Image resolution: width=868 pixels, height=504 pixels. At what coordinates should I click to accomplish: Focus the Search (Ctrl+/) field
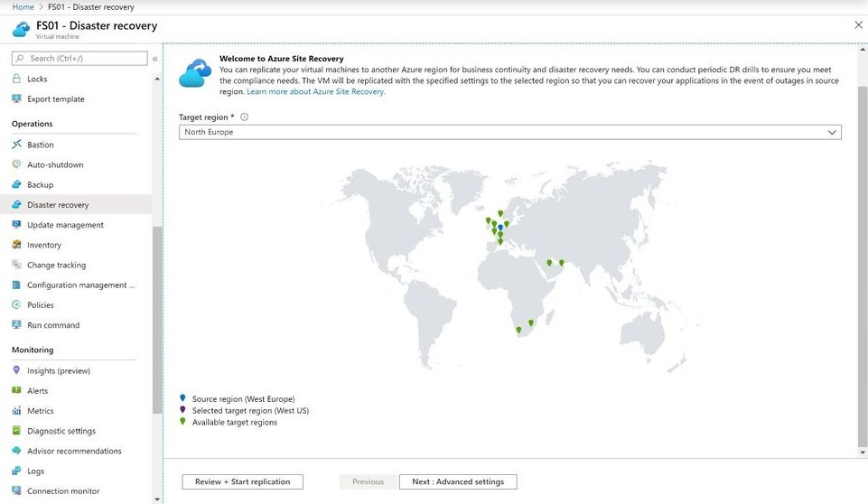point(79,58)
